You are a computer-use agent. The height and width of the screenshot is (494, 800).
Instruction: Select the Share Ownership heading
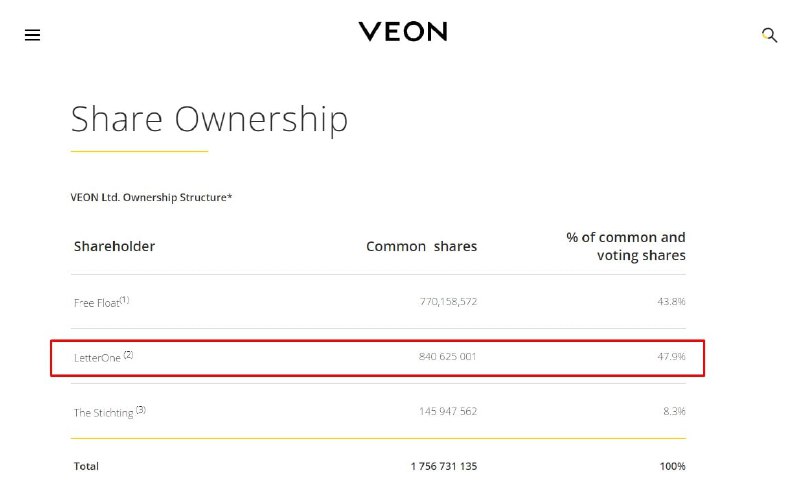pyautogui.click(x=209, y=119)
